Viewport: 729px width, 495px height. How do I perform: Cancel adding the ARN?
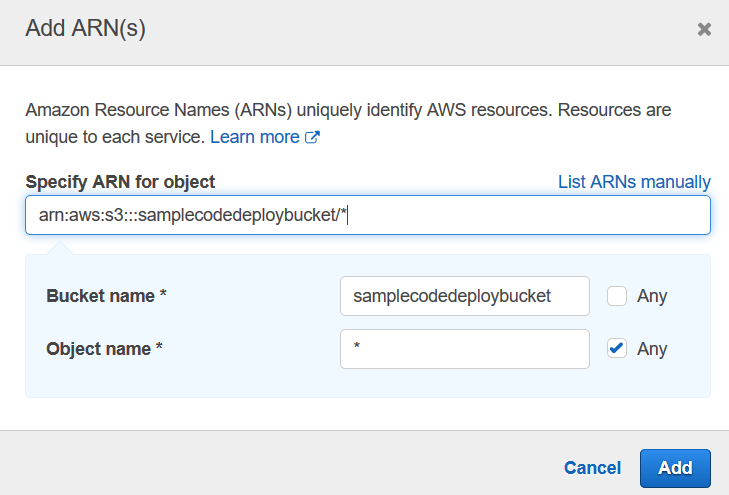pos(592,468)
